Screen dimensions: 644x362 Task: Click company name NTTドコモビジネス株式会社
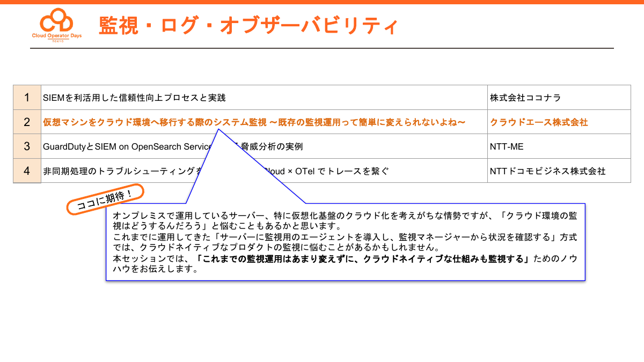(x=547, y=171)
